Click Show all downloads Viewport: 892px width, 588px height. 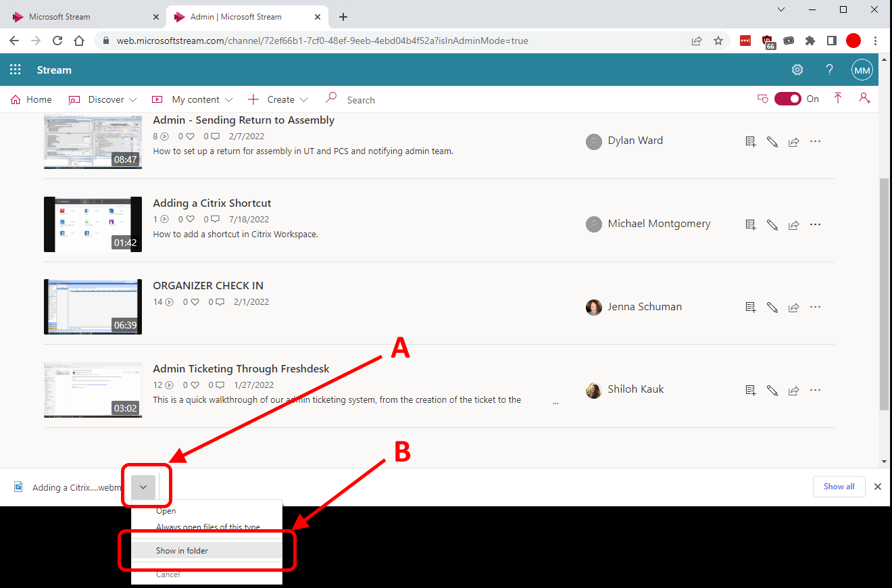839,487
